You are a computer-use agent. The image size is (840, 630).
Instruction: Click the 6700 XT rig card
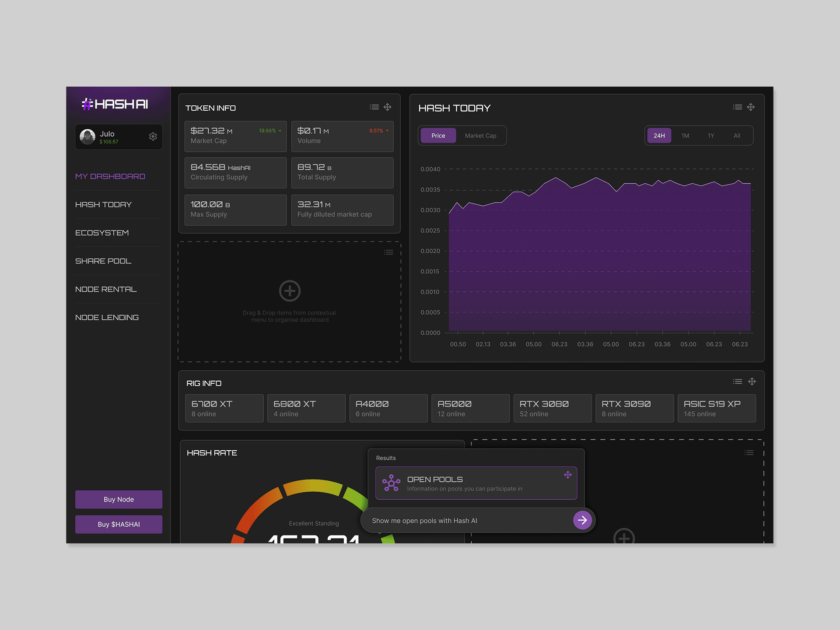(224, 408)
